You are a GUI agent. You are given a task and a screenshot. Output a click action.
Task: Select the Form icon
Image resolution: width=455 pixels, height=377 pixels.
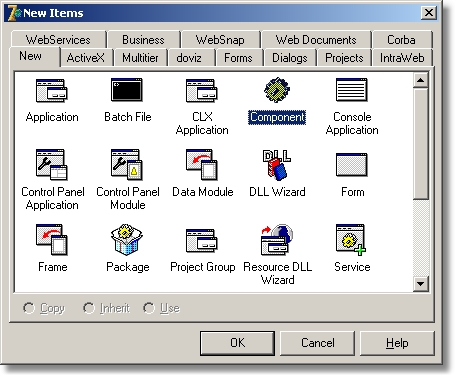coord(352,165)
